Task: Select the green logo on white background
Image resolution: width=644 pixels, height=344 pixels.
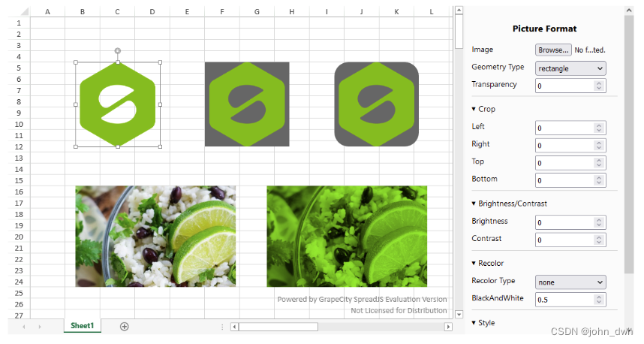Action: pos(118,104)
